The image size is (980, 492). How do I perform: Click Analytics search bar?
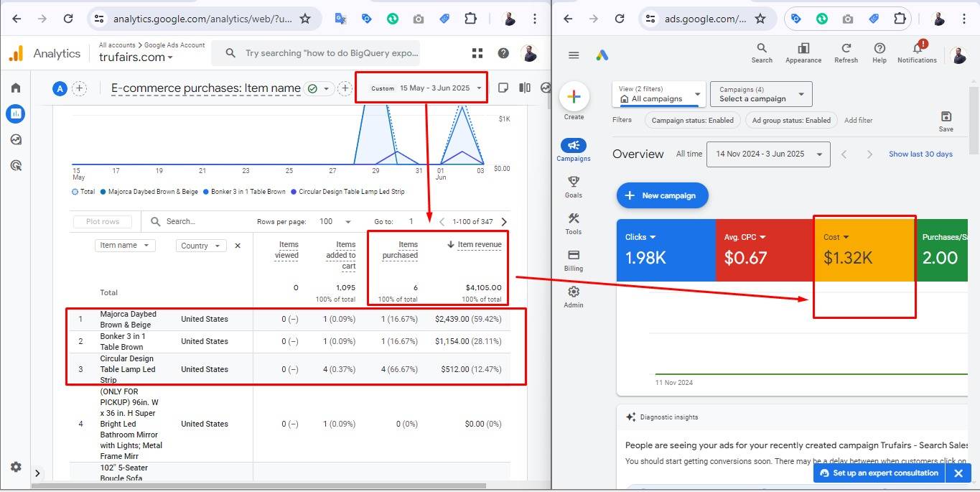(317, 53)
